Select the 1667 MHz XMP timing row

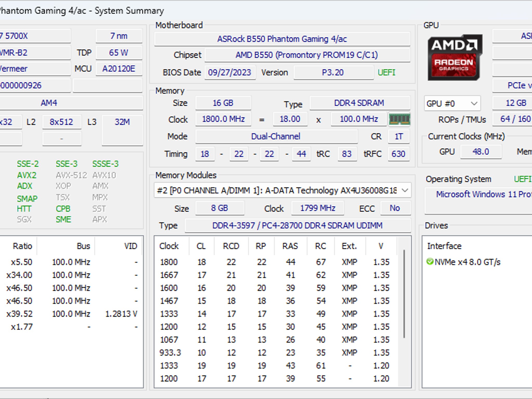[x=276, y=275]
